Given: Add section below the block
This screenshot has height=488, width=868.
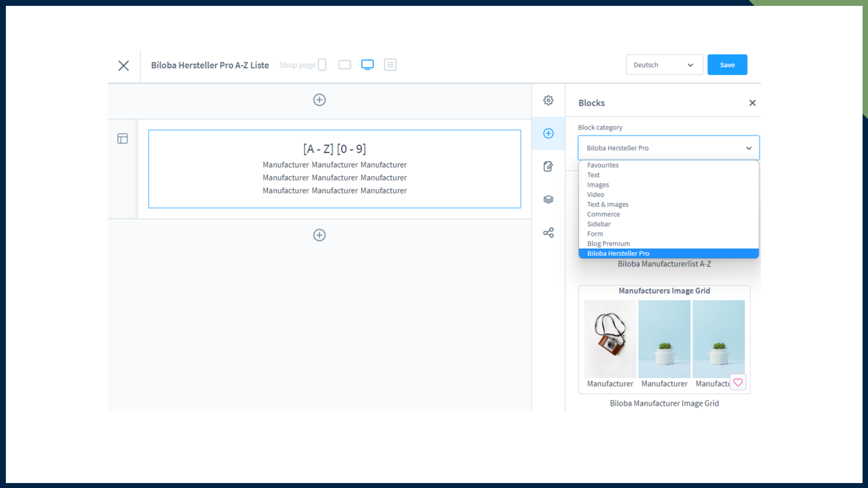Looking at the screenshot, I should point(319,235).
